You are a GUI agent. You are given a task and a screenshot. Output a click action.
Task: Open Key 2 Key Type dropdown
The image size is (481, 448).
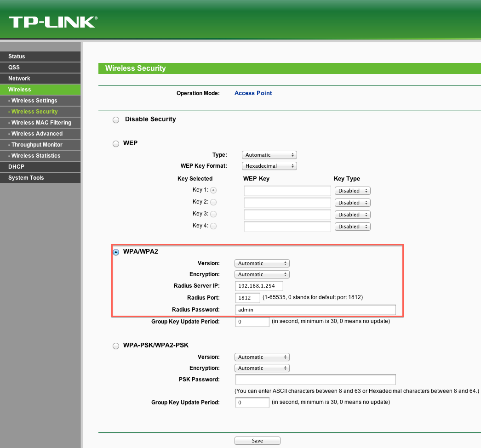(x=352, y=203)
